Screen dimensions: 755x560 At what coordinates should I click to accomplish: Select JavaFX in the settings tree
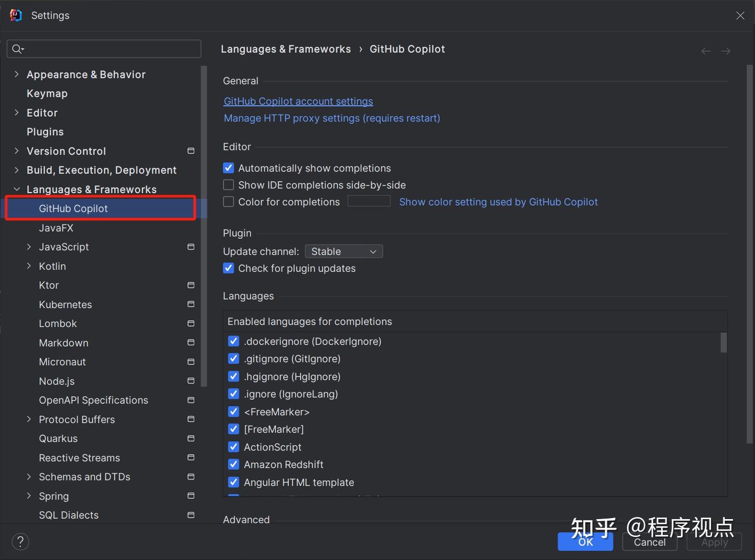click(56, 228)
